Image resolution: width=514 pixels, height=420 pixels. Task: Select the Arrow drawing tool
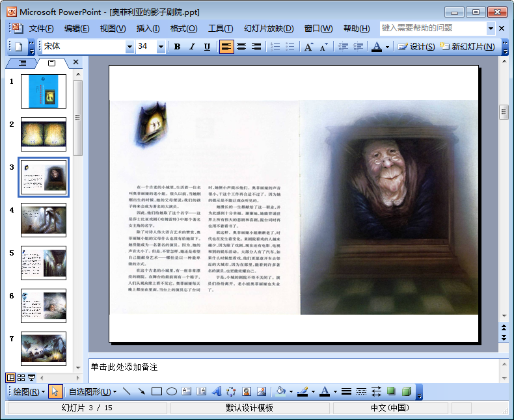tap(141, 391)
